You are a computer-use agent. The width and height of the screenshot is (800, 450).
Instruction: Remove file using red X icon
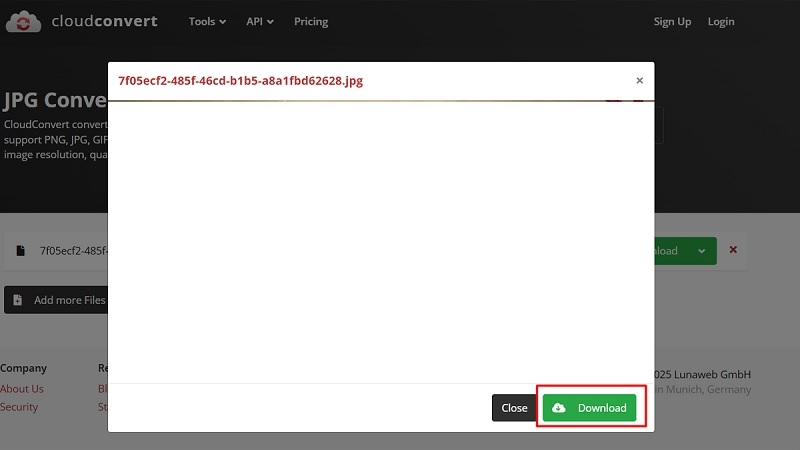[733, 249]
